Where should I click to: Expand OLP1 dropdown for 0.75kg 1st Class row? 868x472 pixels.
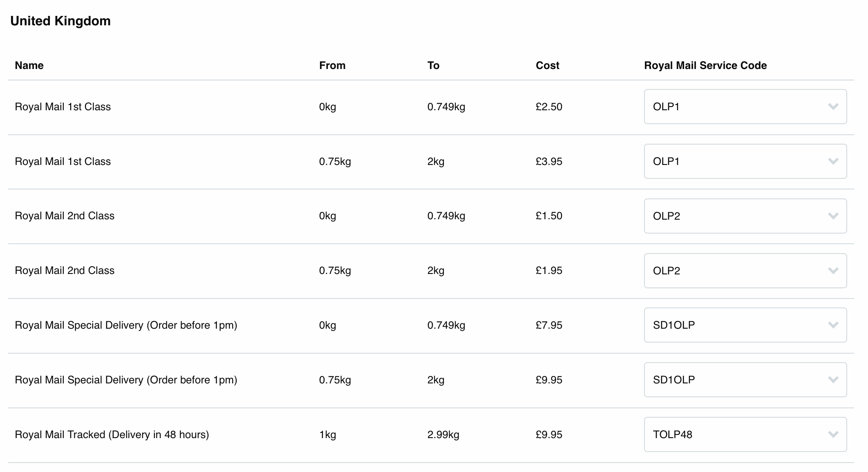coord(745,161)
